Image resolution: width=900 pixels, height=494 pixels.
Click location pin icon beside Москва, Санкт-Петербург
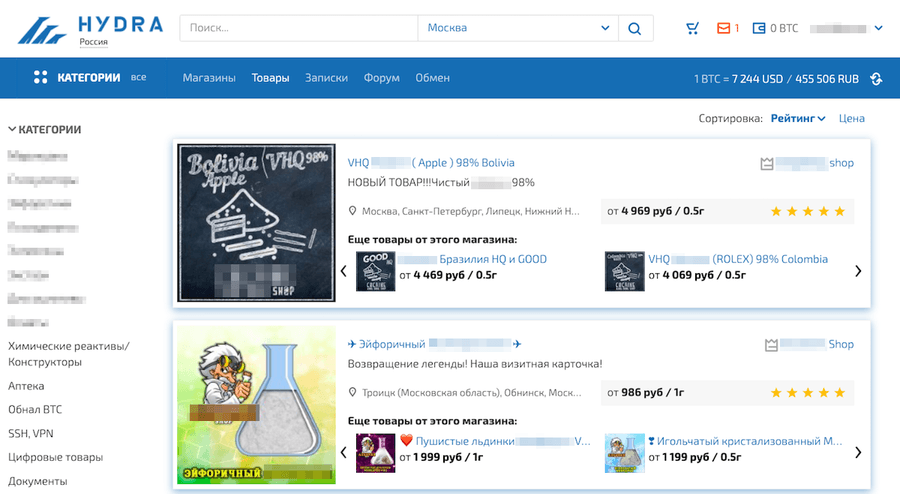pos(352,211)
